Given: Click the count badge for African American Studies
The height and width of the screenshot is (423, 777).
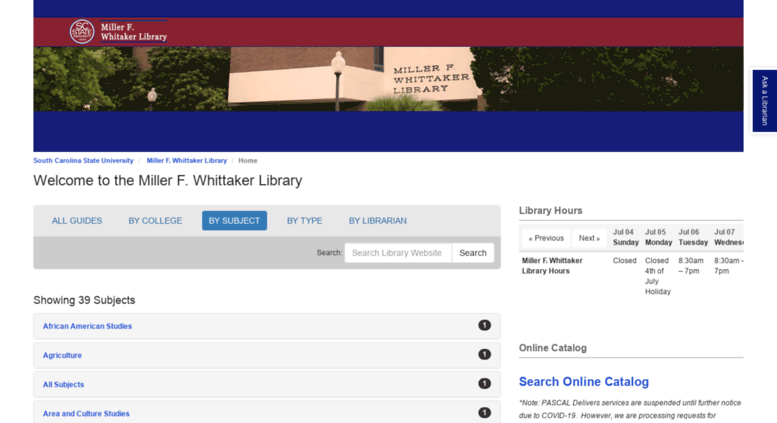Looking at the screenshot, I should pyautogui.click(x=484, y=325).
